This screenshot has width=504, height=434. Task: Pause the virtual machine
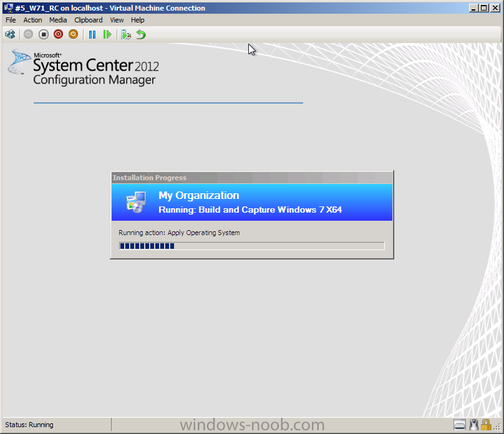coord(92,34)
